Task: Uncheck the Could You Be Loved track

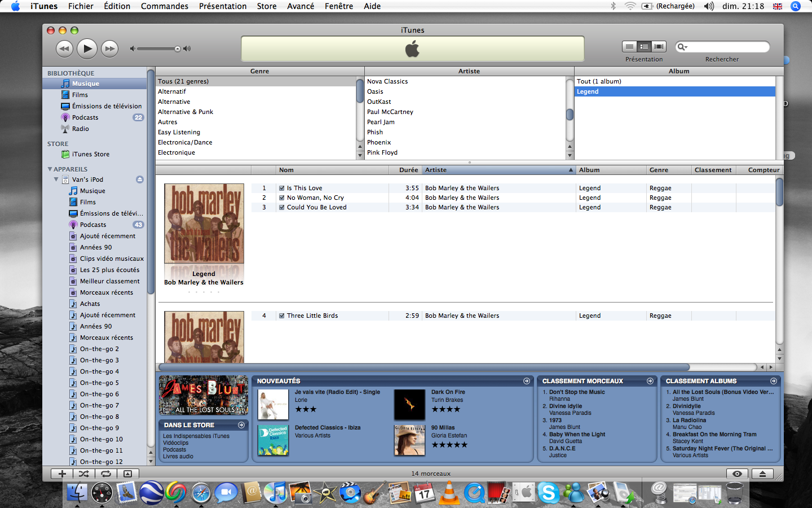Action: point(281,208)
